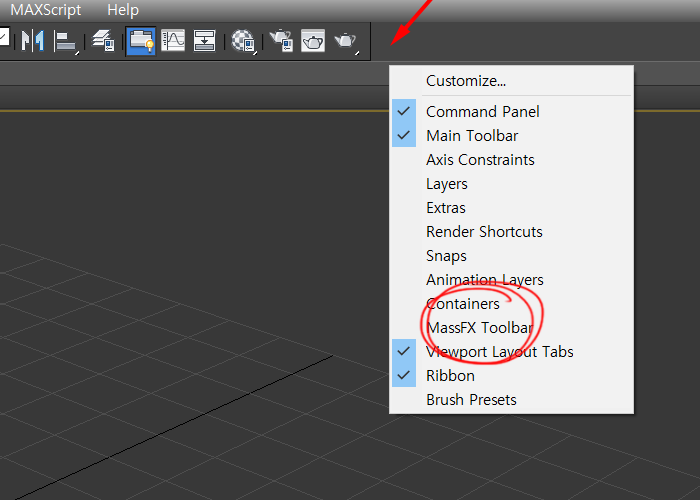Enable the Brush Presets toolbar

(x=512, y=400)
